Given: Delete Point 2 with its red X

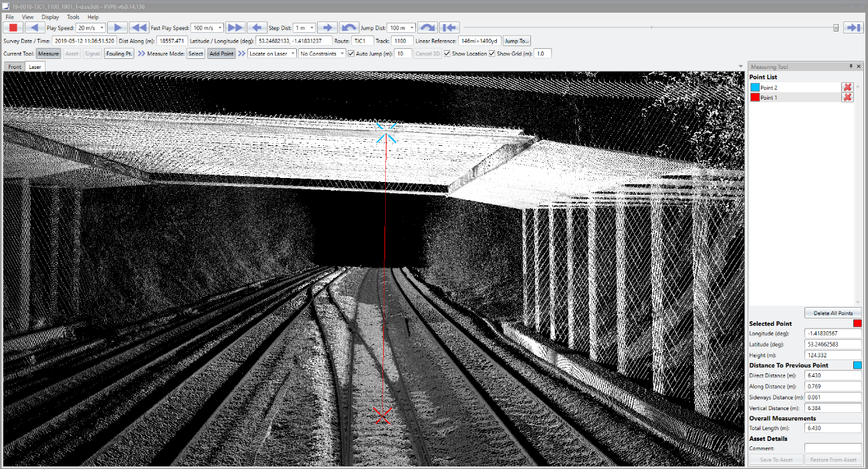Looking at the screenshot, I should coord(847,88).
